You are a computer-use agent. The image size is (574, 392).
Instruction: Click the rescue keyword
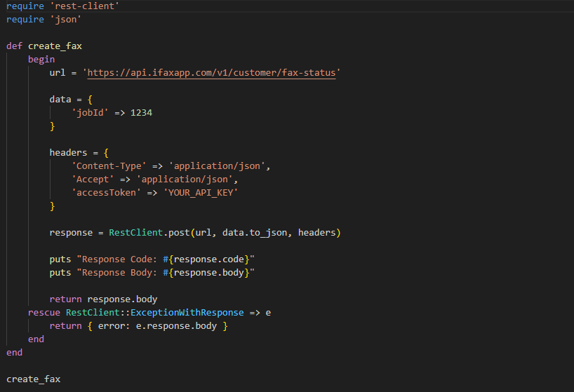(x=44, y=313)
